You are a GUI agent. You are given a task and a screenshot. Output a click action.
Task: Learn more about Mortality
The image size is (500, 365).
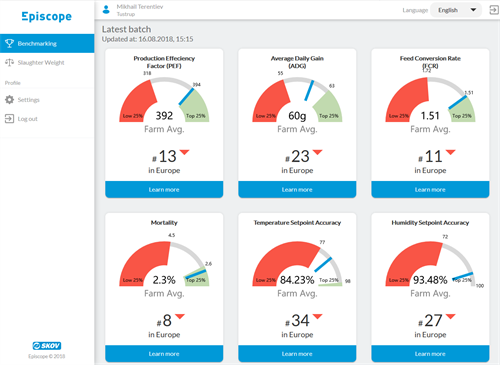[164, 353]
